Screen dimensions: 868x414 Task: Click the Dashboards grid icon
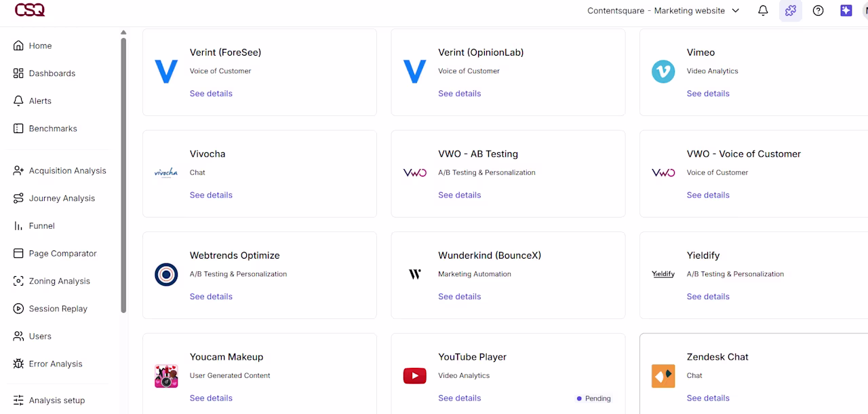[18, 73]
